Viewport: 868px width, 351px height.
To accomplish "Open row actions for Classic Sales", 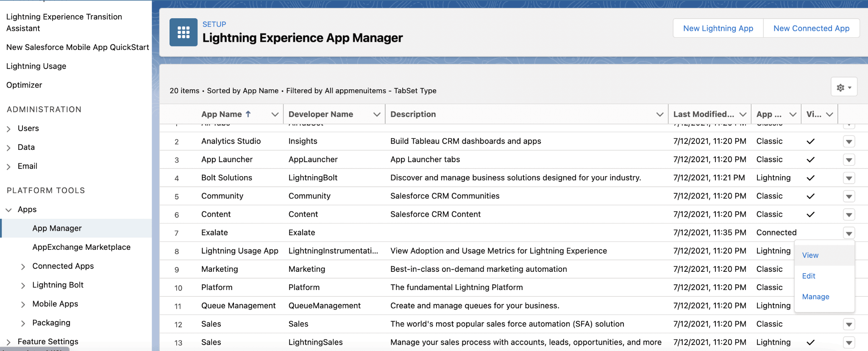I will pos(849,324).
